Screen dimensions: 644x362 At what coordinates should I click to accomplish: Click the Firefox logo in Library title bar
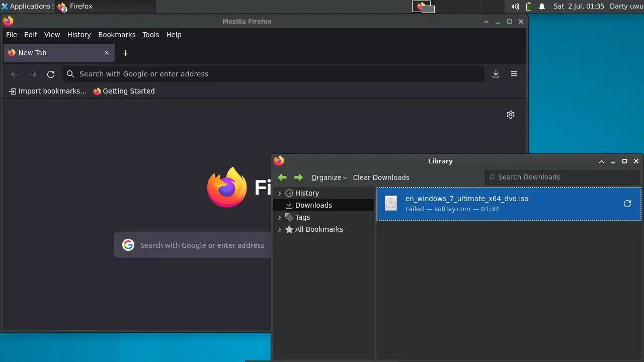[x=279, y=161]
